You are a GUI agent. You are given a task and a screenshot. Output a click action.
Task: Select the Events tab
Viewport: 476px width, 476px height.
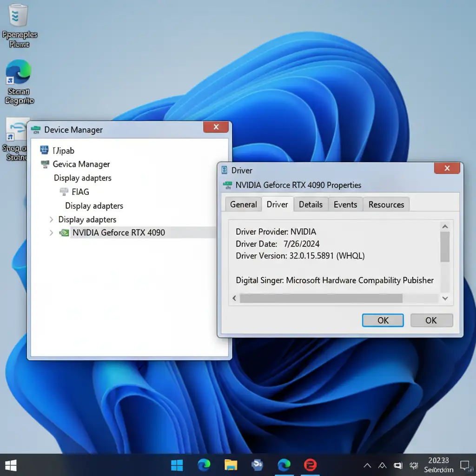pos(345,205)
